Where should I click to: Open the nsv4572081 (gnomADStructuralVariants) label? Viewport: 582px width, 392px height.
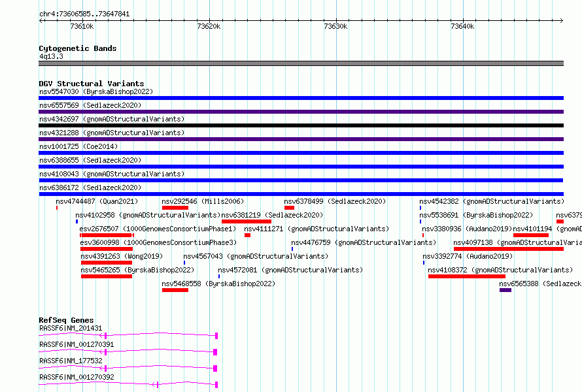[290, 270]
